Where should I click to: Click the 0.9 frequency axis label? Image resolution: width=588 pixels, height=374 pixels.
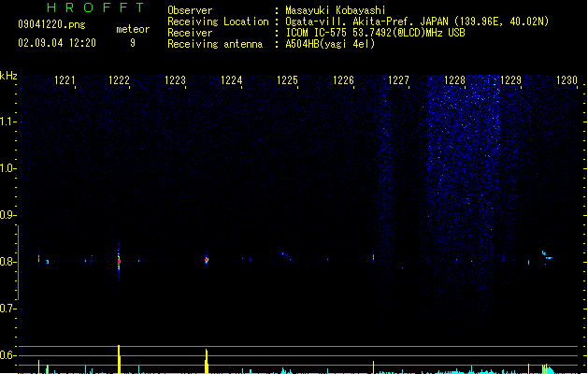pos(7,215)
